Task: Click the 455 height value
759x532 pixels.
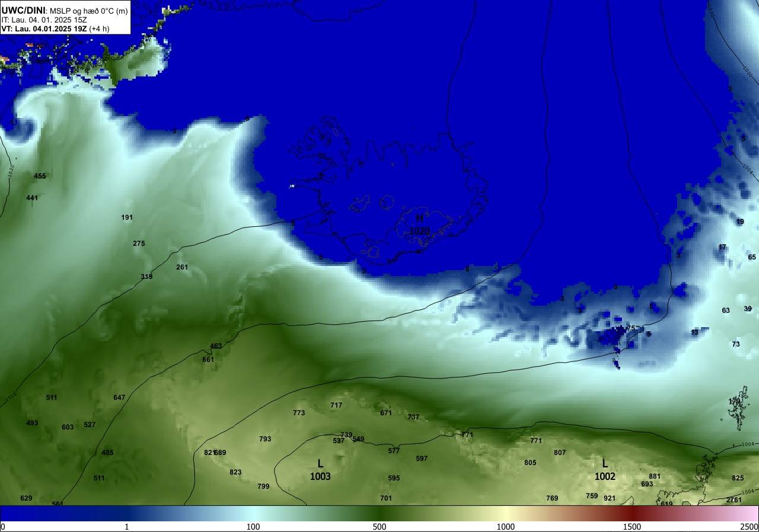Action: 40,176
